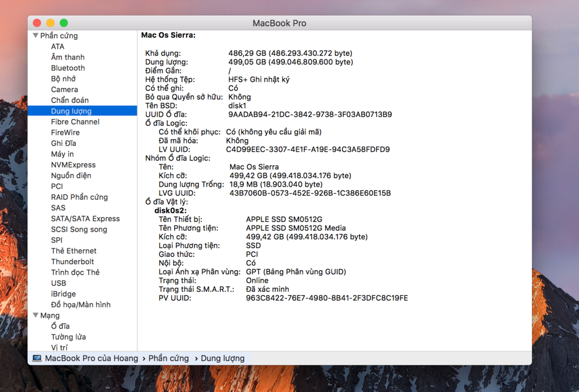Click the MacBook Pro laptop icon in path bar

coord(37,359)
